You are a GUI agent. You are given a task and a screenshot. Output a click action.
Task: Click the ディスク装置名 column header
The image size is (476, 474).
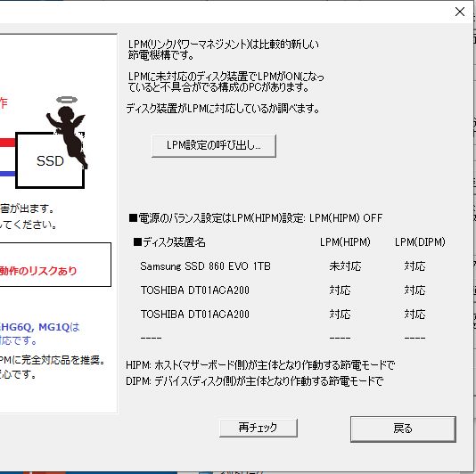point(169,242)
